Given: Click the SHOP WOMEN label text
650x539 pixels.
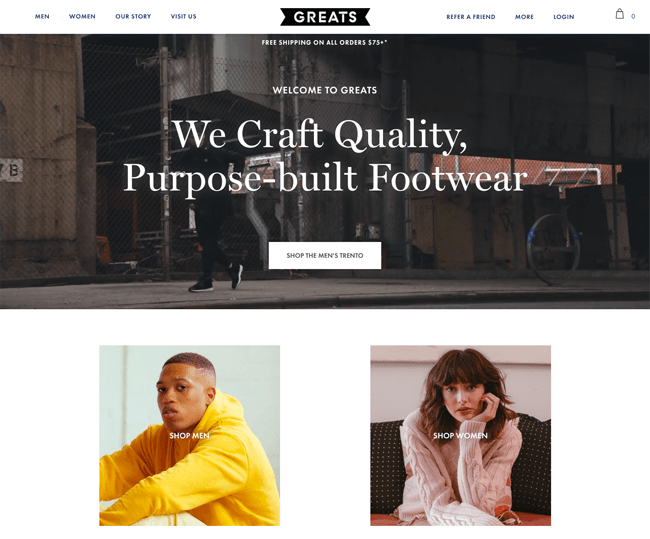Looking at the screenshot, I should tap(461, 435).
